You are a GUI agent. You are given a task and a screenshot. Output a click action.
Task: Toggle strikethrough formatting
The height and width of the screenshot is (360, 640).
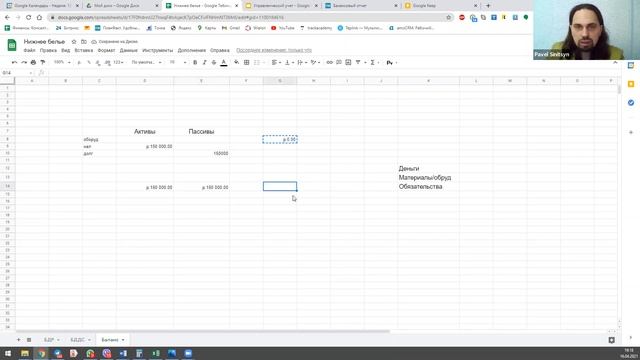click(x=214, y=62)
